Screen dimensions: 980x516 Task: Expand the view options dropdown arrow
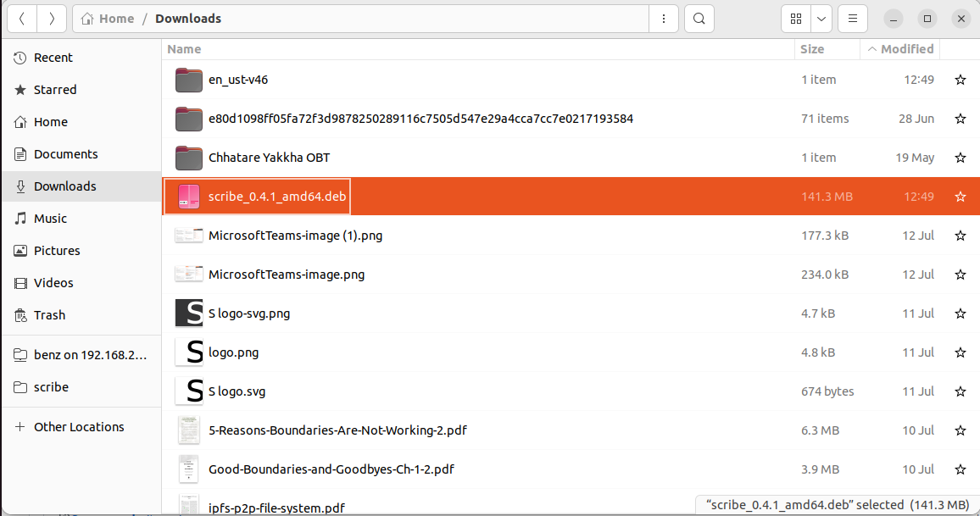click(x=821, y=19)
